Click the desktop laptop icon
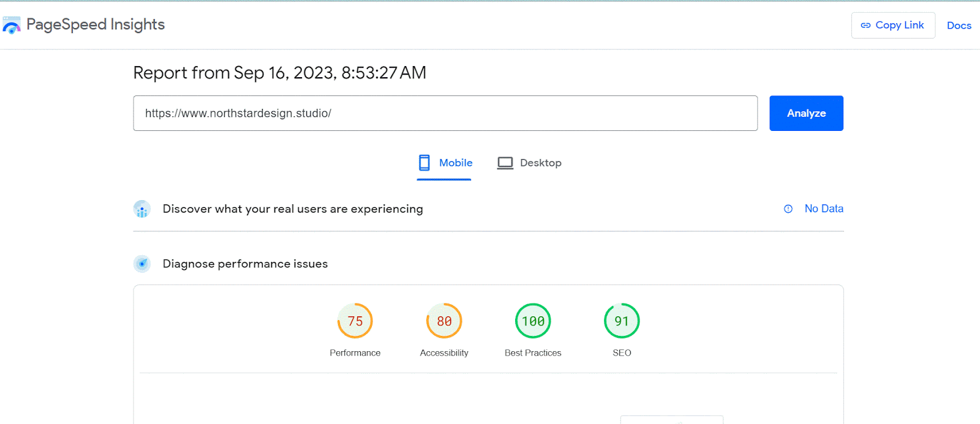The image size is (980, 424). pyautogui.click(x=505, y=163)
